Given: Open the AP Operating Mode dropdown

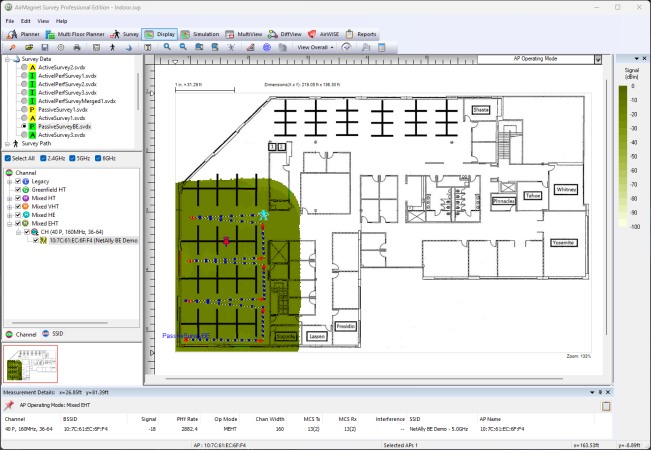Looking at the screenshot, I should coord(598,59).
